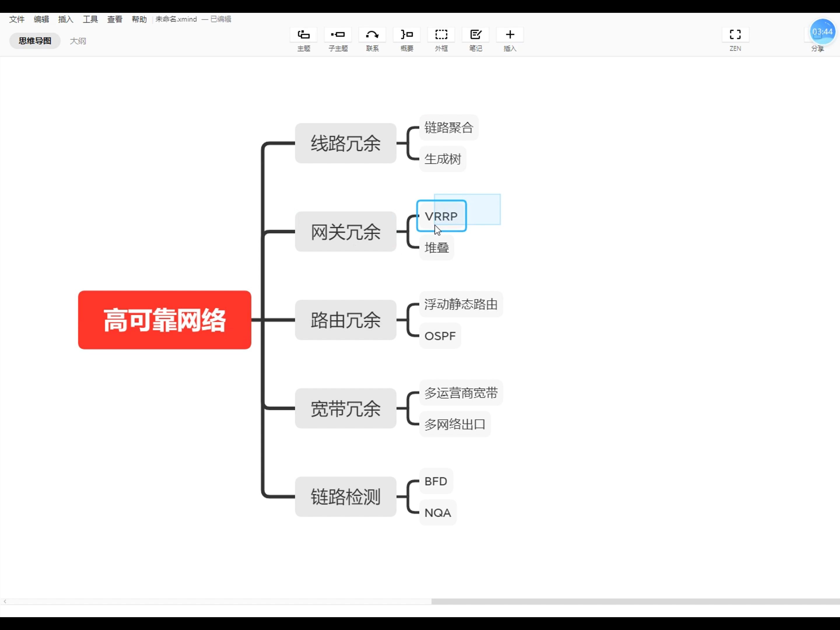Viewport: 840px width, 630px height.
Task: Open the 文件 menu
Action: click(17, 19)
